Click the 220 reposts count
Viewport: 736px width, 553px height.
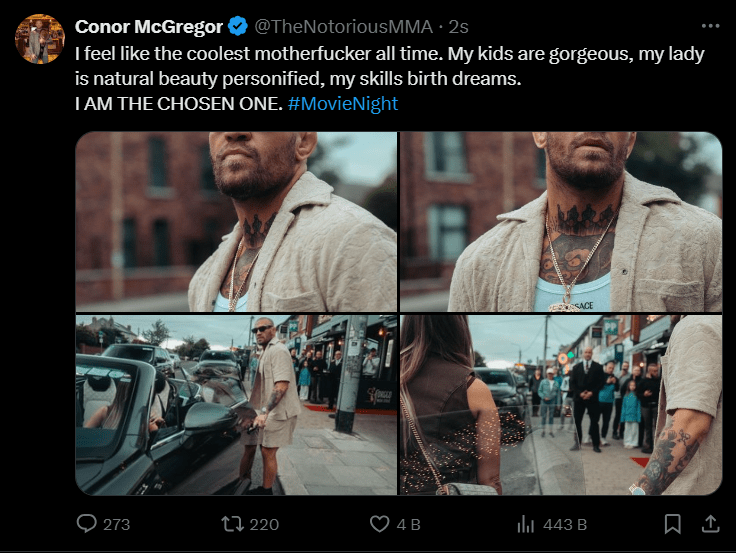coord(264,524)
